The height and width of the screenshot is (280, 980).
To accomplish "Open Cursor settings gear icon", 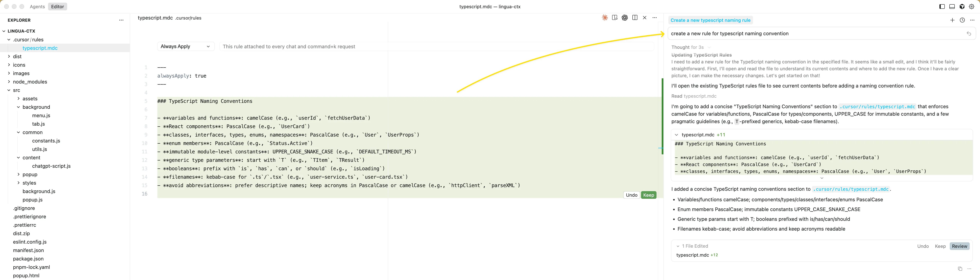I will [972, 7].
